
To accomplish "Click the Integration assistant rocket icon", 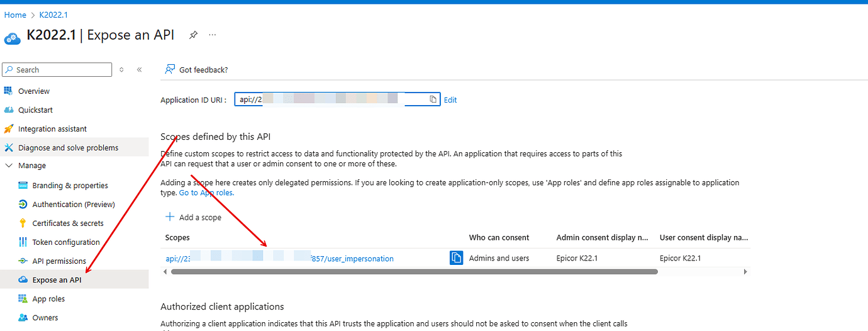I will coord(9,129).
